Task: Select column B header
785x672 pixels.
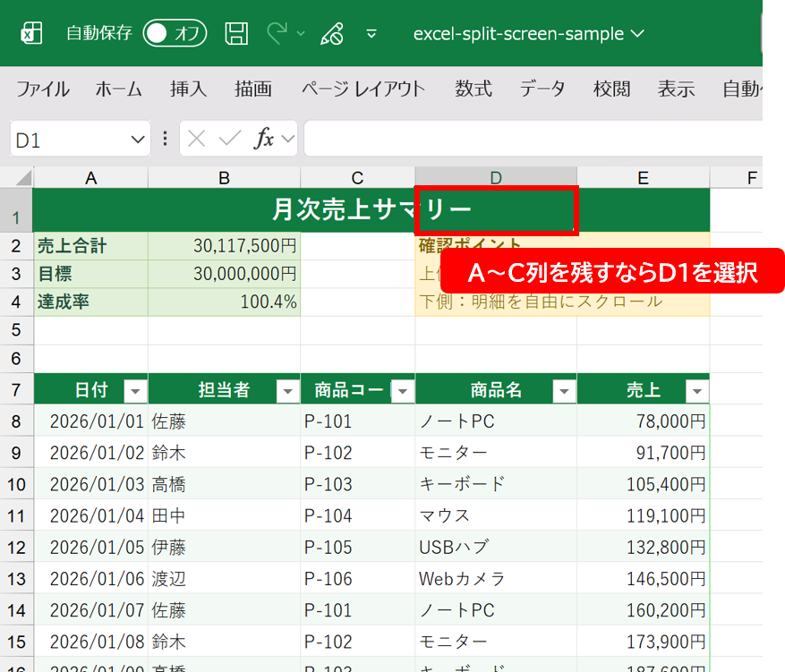Action: click(225, 178)
